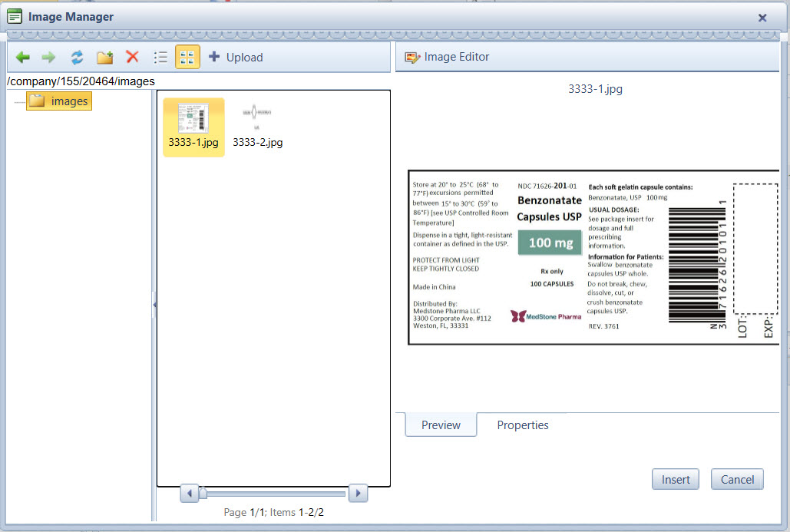
Task: Click the Cancel button
Action: click(x=737, y=479)
